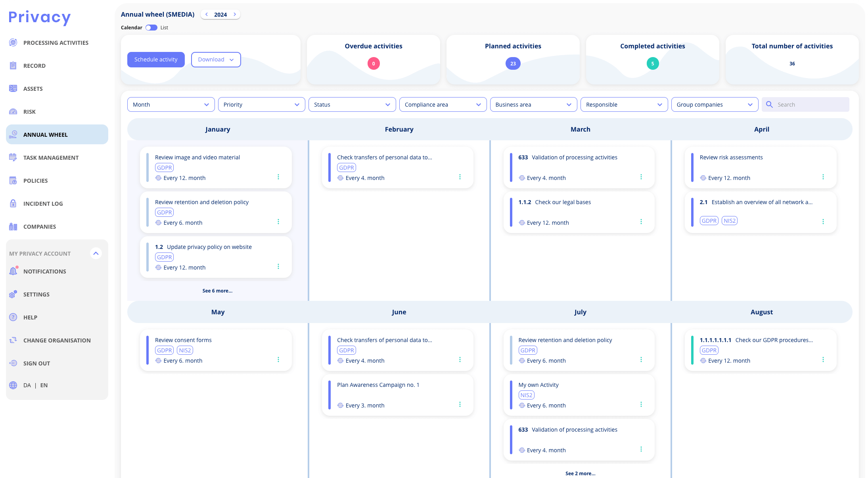Click the Help question mark icon

click(13, 317)
